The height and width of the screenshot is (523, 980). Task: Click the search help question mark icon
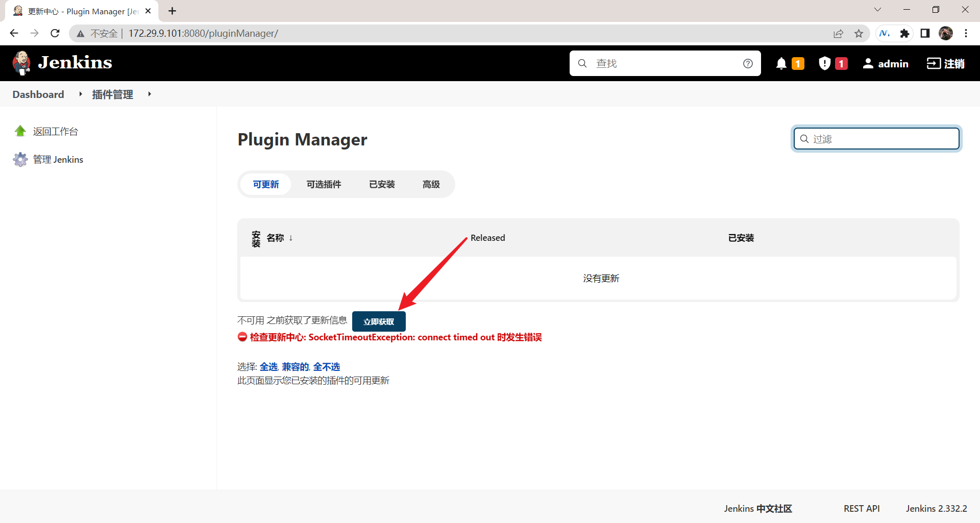(748, 63)
